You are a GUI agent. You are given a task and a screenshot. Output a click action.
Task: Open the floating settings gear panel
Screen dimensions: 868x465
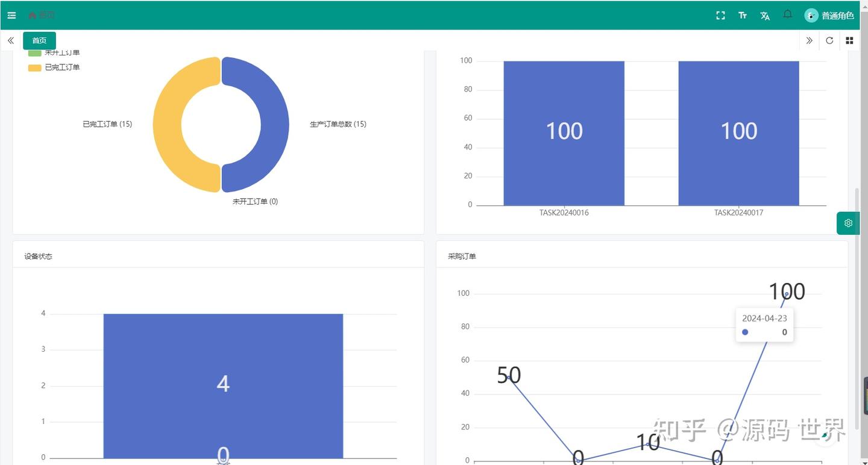[848, 223]
